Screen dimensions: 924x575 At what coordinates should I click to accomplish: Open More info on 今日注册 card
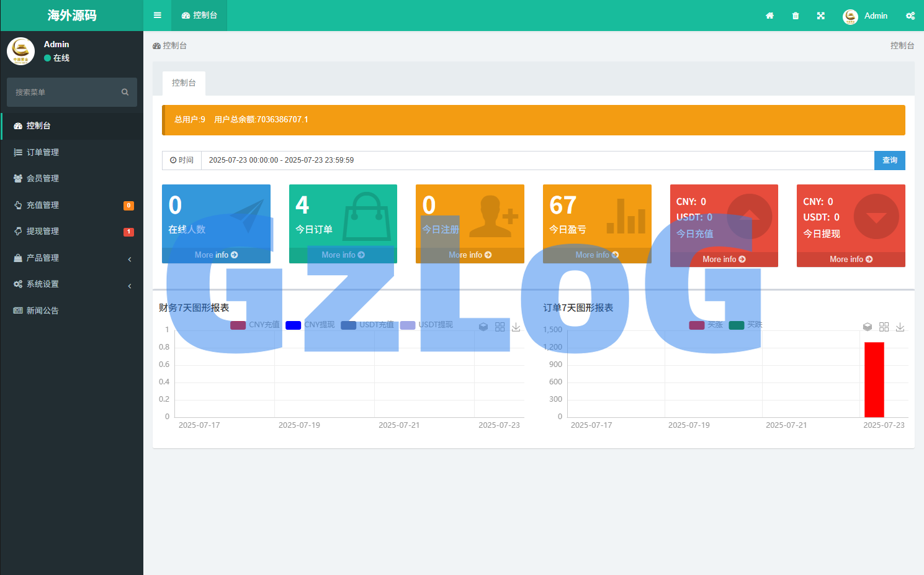(x=470, y=255)
